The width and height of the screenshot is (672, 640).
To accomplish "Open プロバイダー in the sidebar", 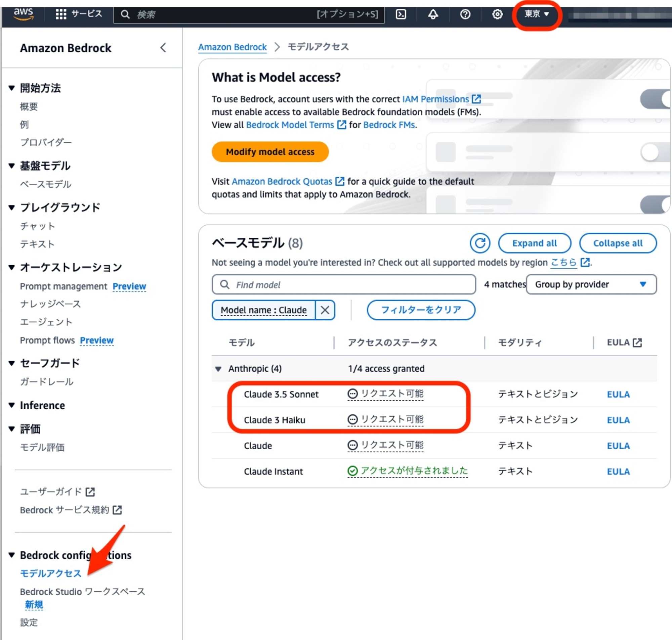I will 46,142.
